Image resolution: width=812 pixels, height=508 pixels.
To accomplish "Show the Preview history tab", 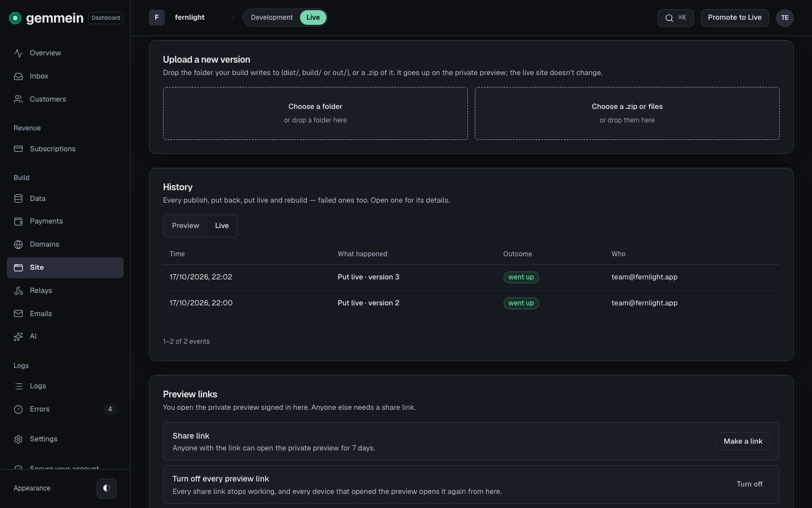I will 186,226.
